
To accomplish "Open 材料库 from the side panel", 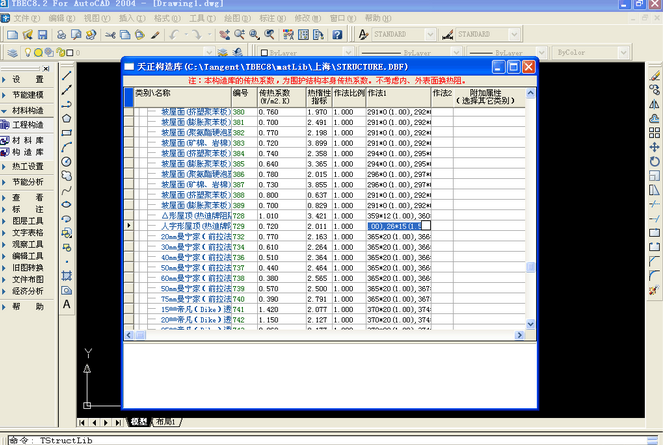I will [x=28, y=140].
